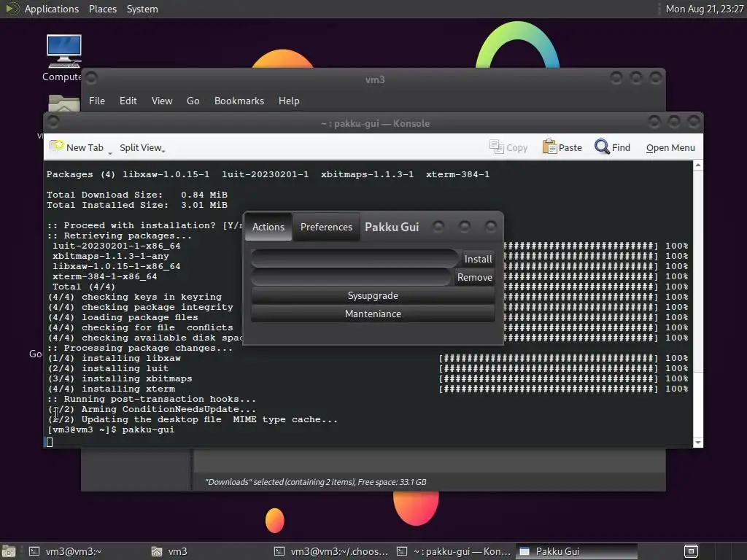Viewport: 747px width, 560px height.
Task: Click the Total Installed Size line in terminal
Action: pos(136,205)
